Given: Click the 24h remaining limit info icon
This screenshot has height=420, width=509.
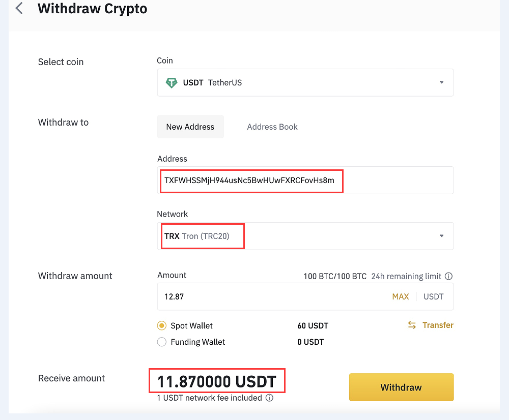Looking at the screenshot, I should pos(448,277).
